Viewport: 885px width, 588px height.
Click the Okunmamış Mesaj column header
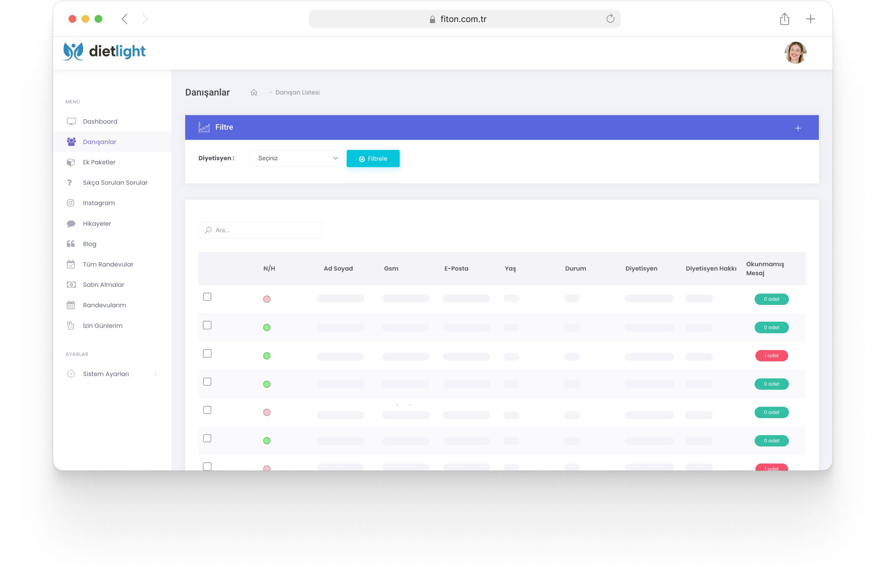(765, 268)
